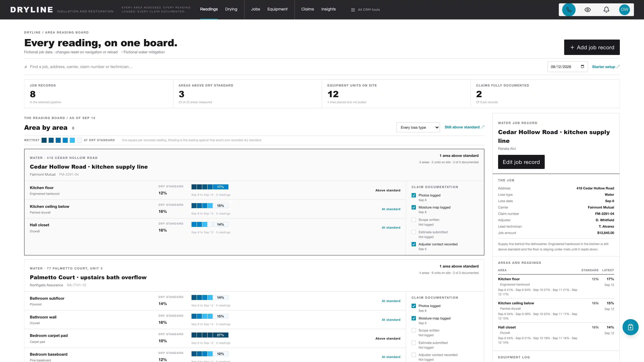The width and height of the screenshot is (644, 362).
Task: Select Palmetto Court upstairs bath overflow card title
Action: tap(88, 277)
